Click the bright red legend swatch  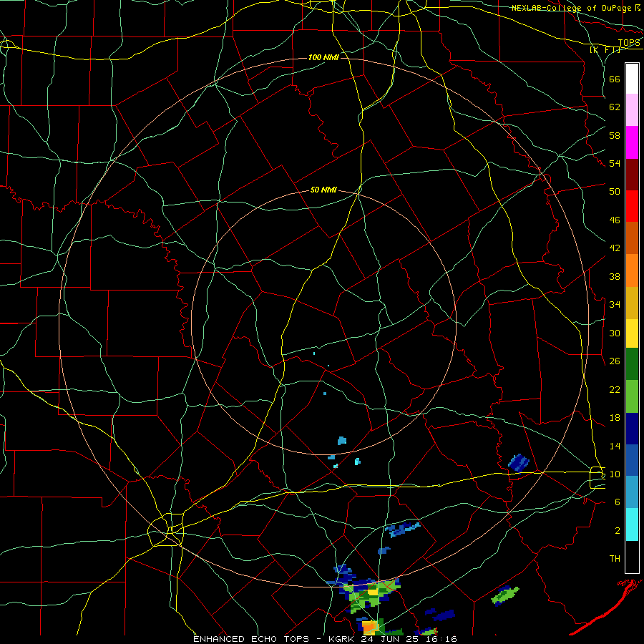pos(632,206)
